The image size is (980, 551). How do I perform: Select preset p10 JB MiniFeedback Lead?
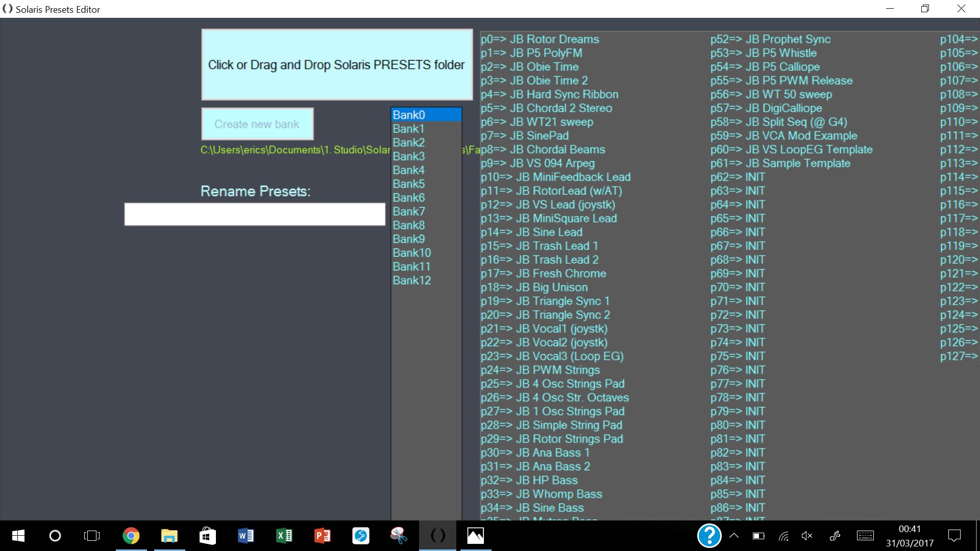tap(556, 177)
